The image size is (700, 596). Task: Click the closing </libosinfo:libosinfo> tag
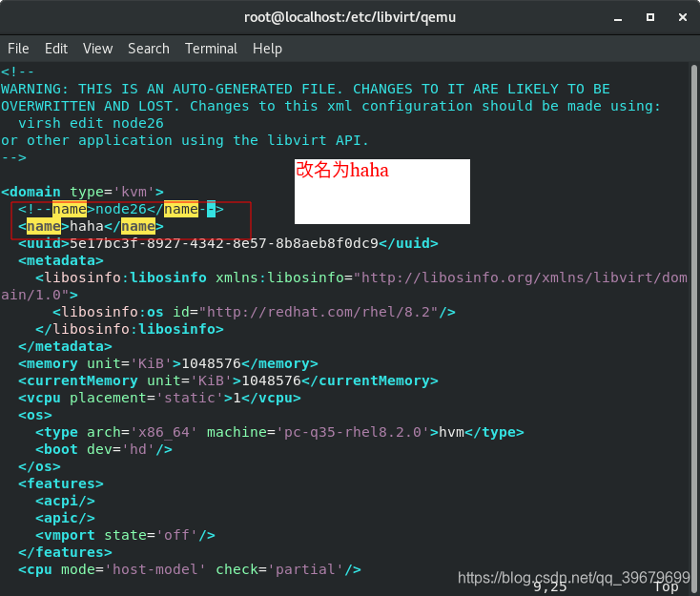[x=130, y=329]
